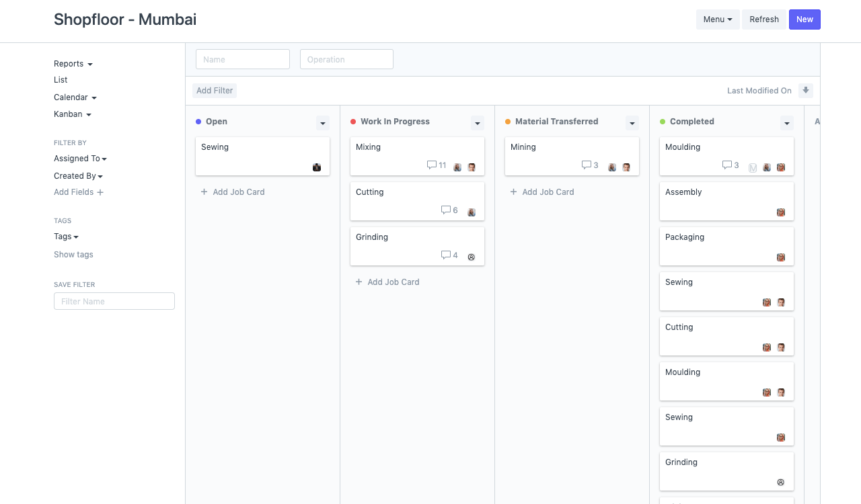Screen dimensions: 861x504
Task: Open comments on the top Moulding card
Action: tap(731, 165)
